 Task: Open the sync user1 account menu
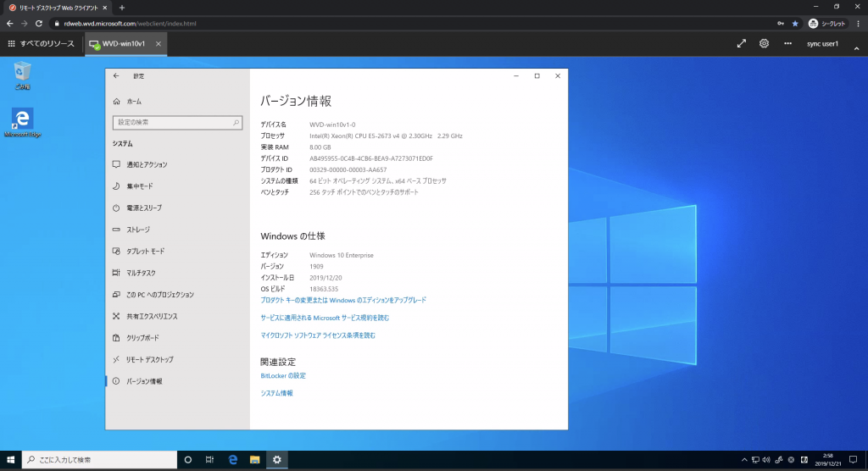pyautogui.click(x=822, y=43)
